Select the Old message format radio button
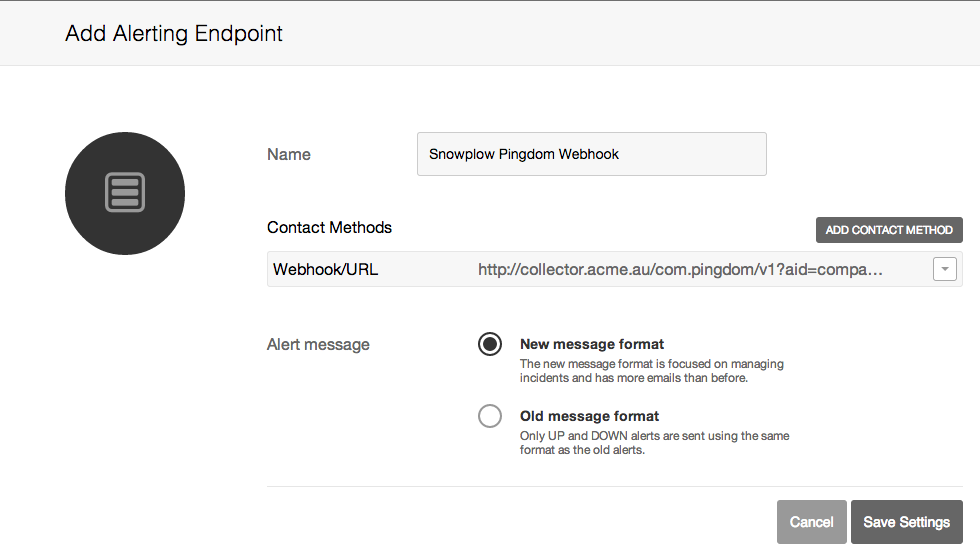The height and width of the screenshot is (550, 980). [490, 416]
